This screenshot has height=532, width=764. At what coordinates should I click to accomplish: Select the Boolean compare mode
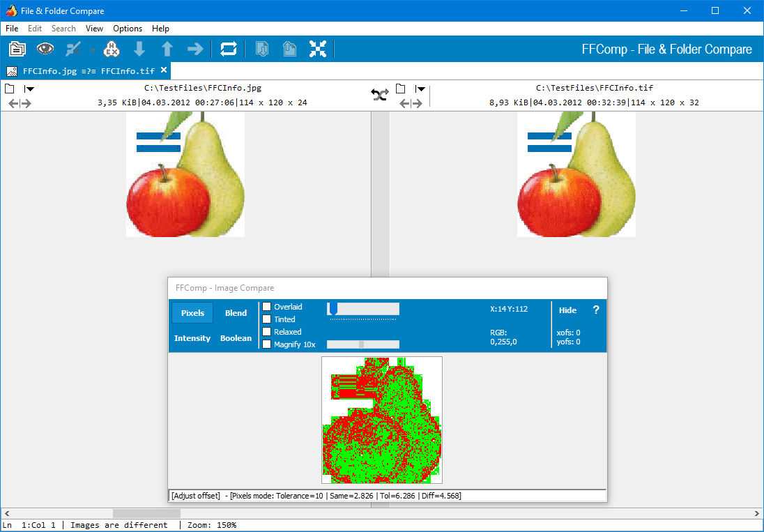point(236,338)
